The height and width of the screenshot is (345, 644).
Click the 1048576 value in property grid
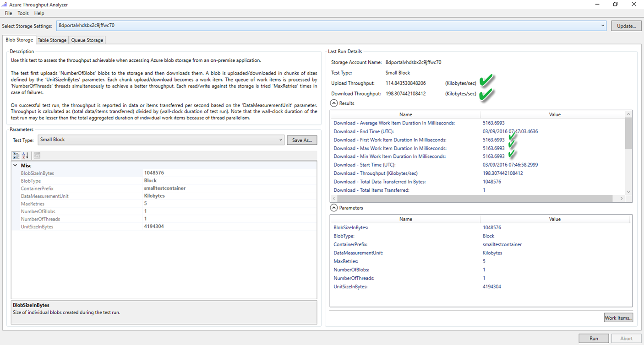click(x=154, y=173)
